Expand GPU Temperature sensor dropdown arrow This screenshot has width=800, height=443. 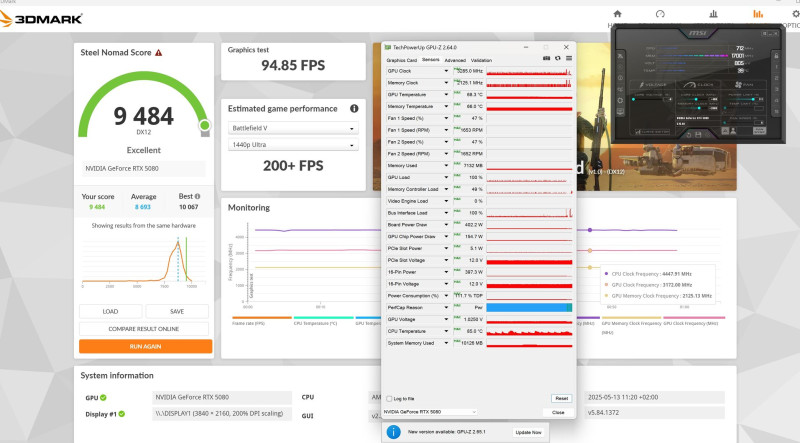click(446, 94)
